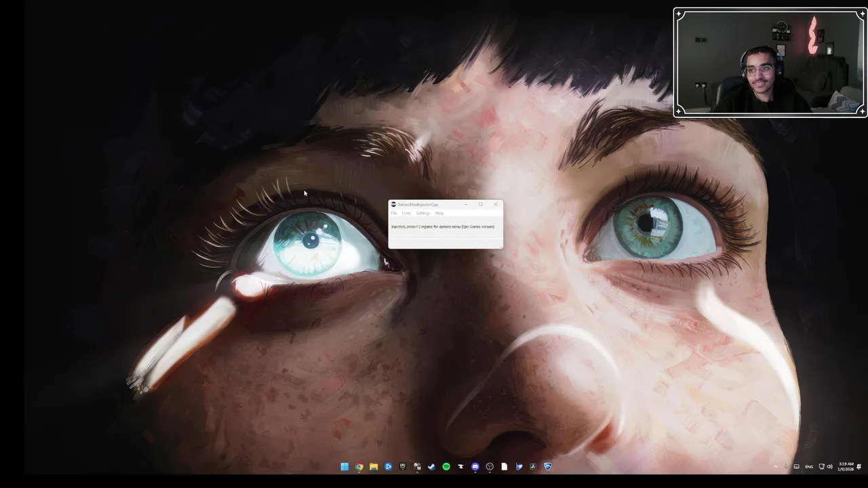
Task: Open the File menu in BakkesModInjector
Action: [393, 213]
